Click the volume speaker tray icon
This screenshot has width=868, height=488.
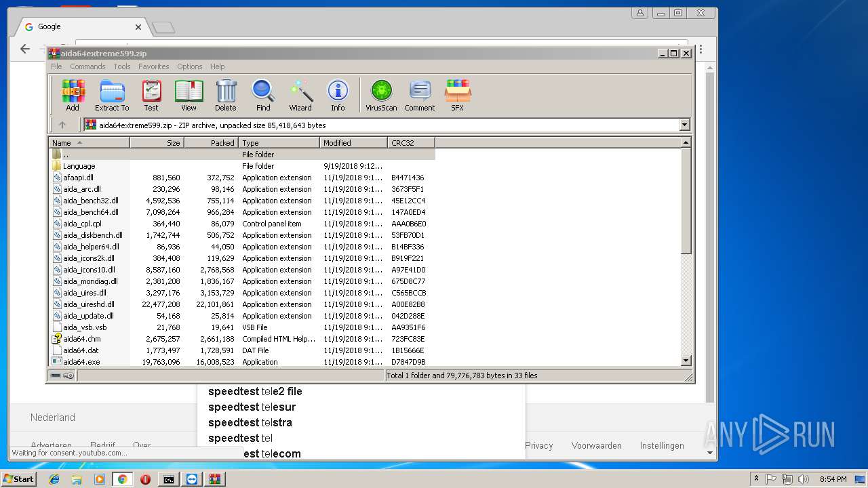tap(804, 479)
